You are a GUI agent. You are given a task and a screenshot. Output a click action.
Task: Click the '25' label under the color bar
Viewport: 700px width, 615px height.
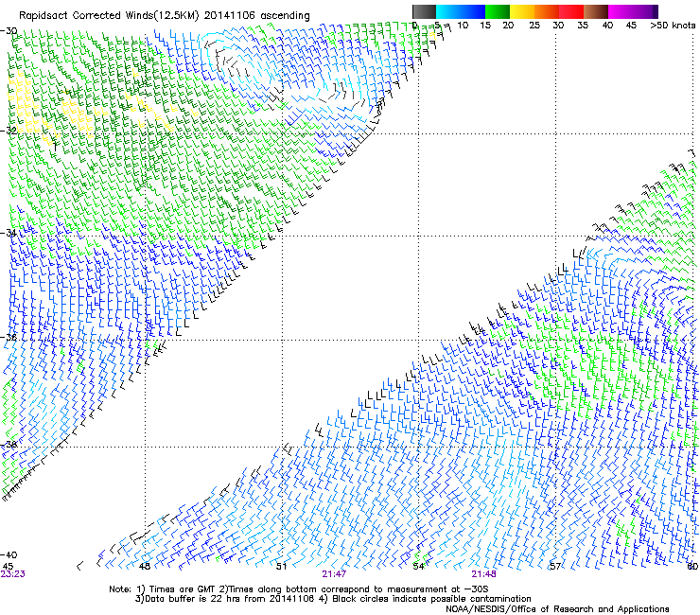point(534,26)
